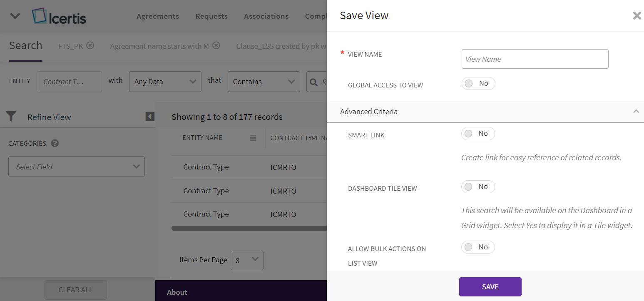Click the View Name input field
This screenshot has height=301, width=644.
pyautogui.click(x=535, y=59)
